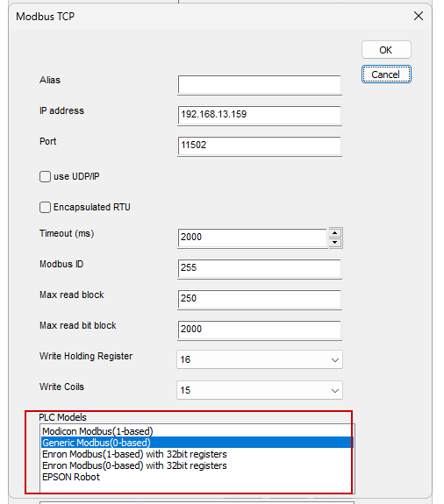Select Enron Modbus(0-based) with 32bit registers
The image size is (444, 504).
click(x=197, y=465)
